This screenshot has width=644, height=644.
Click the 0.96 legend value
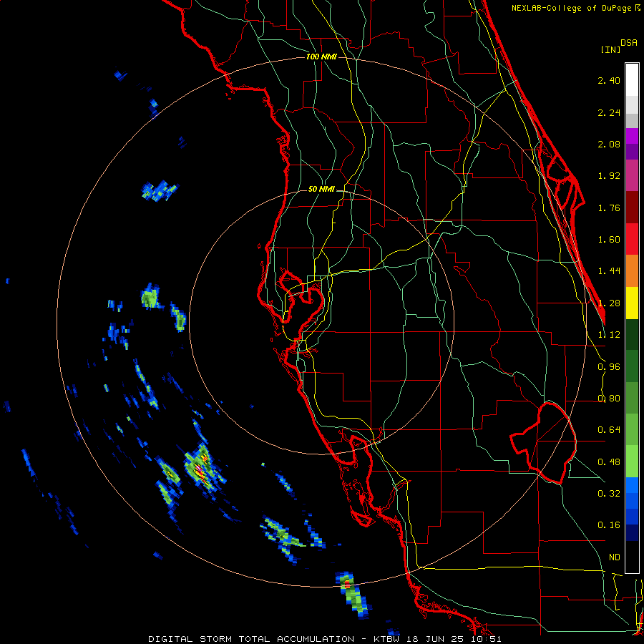[x=609, y=367]
